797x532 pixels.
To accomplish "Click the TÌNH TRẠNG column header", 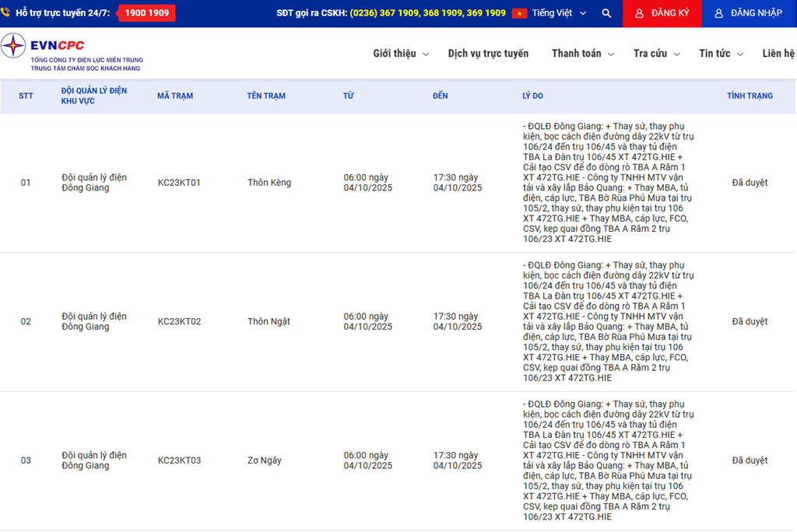I will click(x=750, y=96).
